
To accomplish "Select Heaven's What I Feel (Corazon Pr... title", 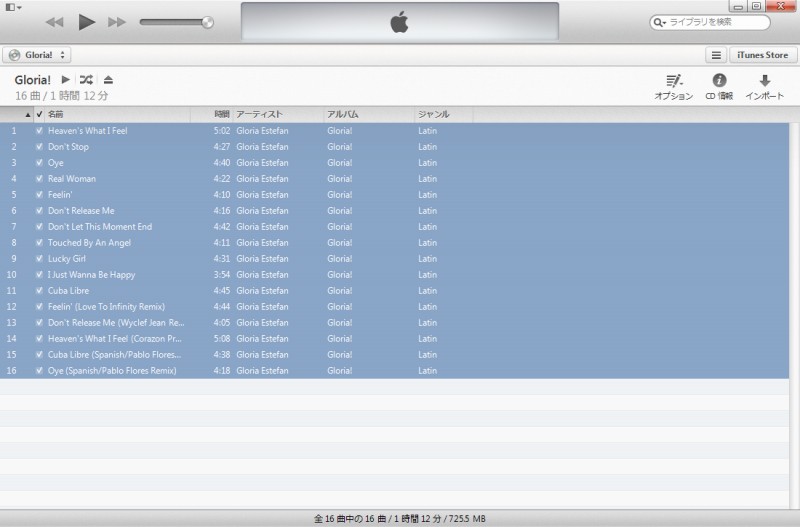I will [x=115, y=338].
